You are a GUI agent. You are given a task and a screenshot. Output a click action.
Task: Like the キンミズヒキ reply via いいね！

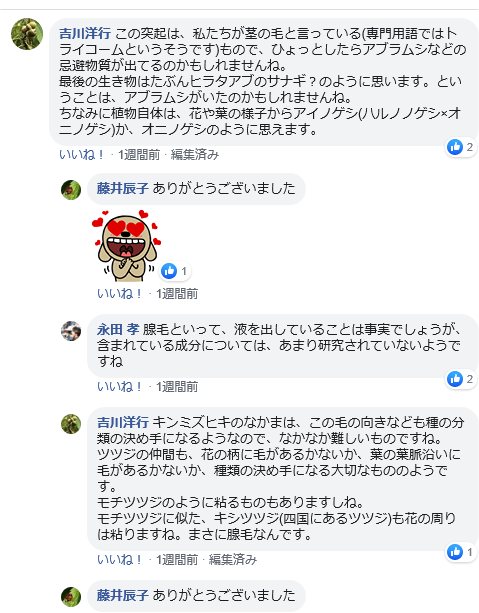[119, 560]
